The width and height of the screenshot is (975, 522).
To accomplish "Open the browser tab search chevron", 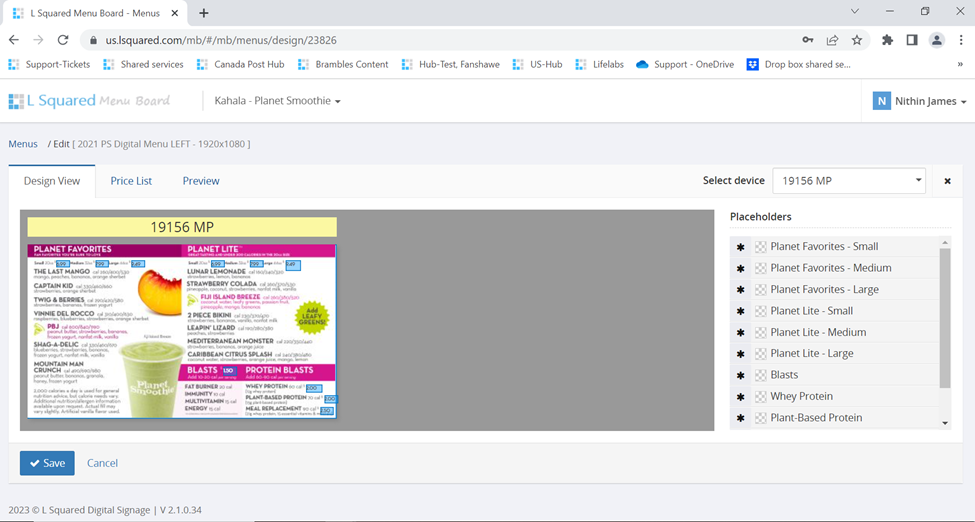I will (855, 11).
